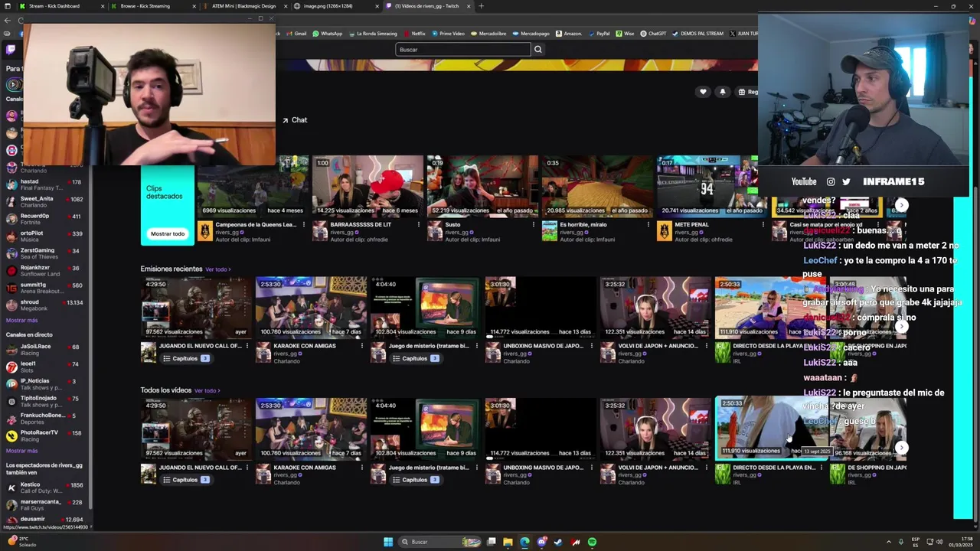Open rivers_gg link under Susto clip
The width and height of the screenshot is (980, 551).
458,232
